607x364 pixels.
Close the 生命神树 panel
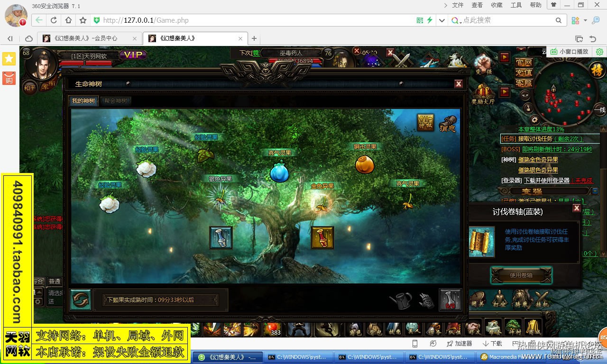(x=459, y=84)
